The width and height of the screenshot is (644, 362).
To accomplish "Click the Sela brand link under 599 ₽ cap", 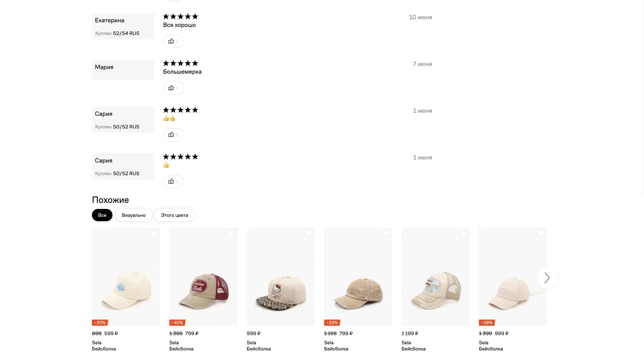I will (97, 343).
